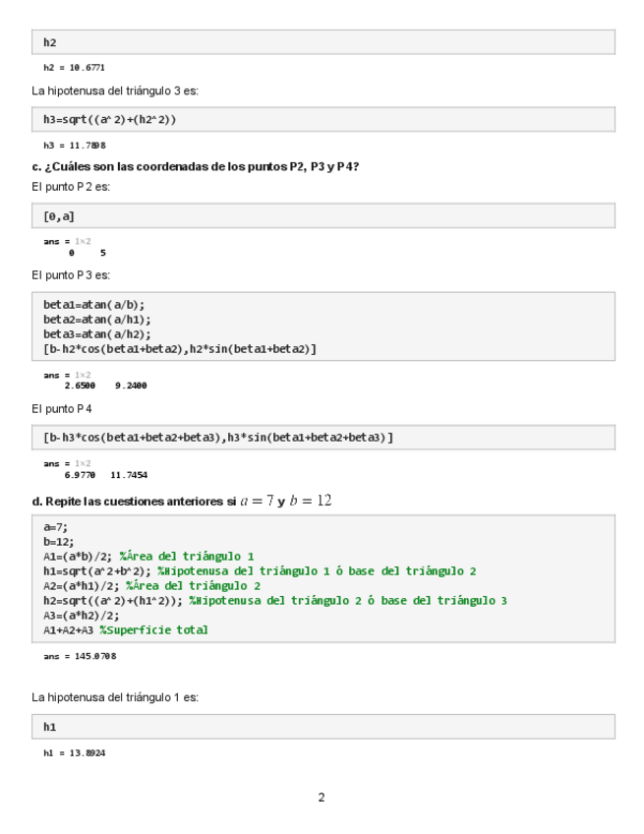Click heading d 'Repite las cuestiones anteriores'
The height and width of the screenshot is (834, 644).
(181, 501)
